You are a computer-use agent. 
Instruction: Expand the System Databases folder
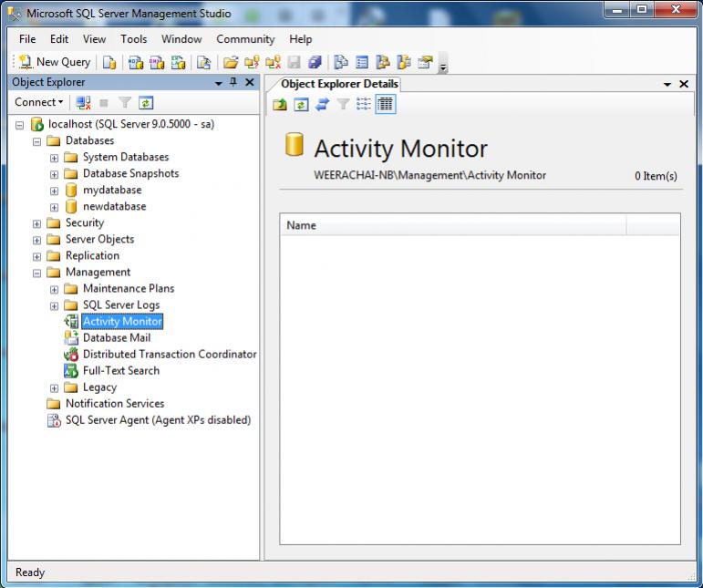click(54, 159)
